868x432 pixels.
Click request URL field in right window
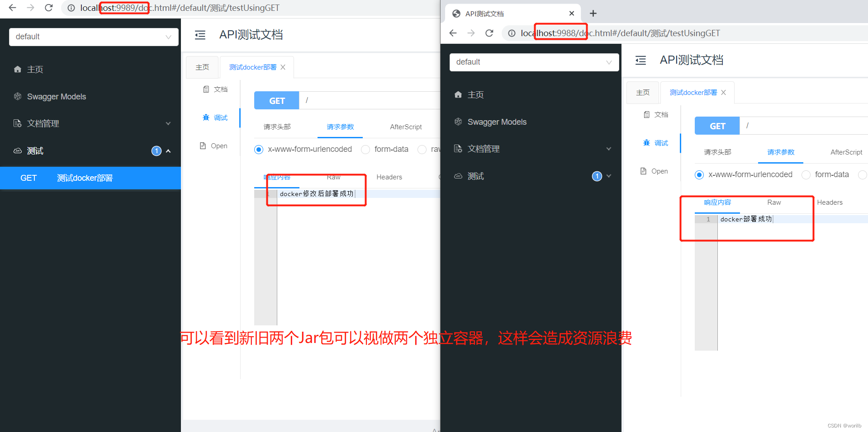[804, 126]
